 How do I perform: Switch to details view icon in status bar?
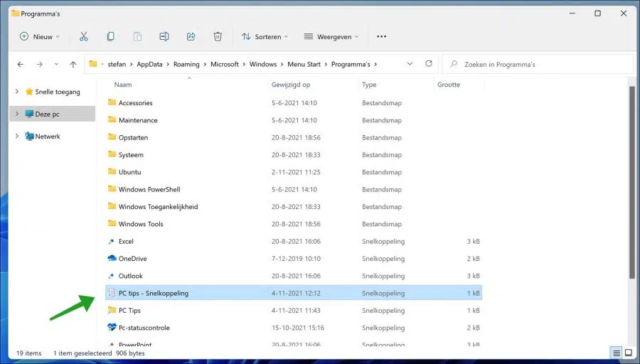[617, 353]
